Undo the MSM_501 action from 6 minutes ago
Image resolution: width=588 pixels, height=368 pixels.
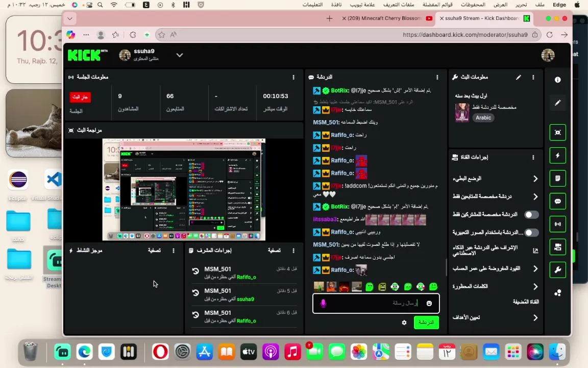[x=195, y=315]
